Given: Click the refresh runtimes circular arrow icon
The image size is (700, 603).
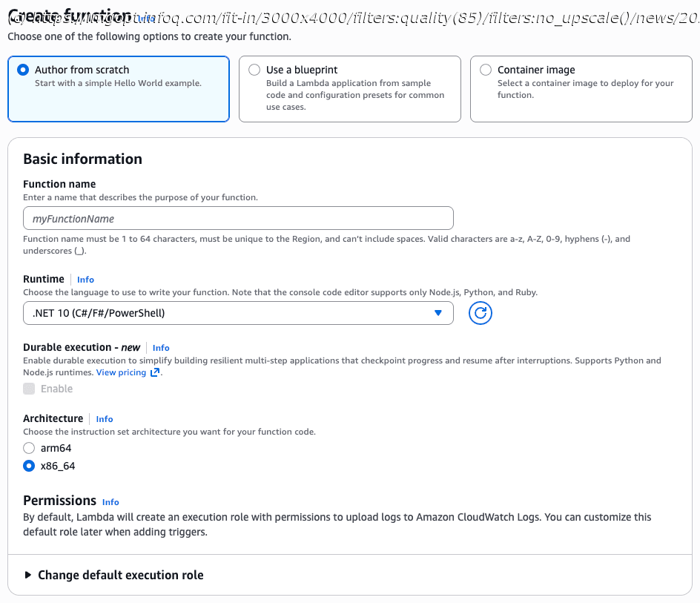Looking at the screenshot, I should click(481, 313).
